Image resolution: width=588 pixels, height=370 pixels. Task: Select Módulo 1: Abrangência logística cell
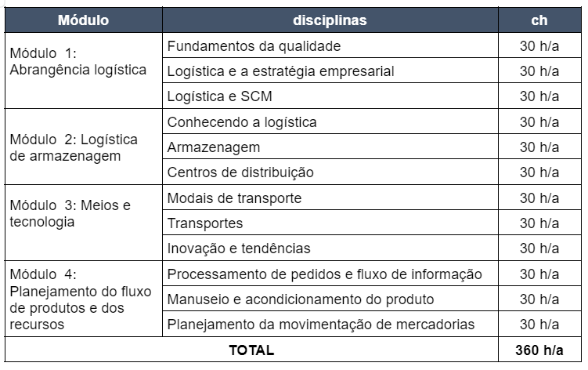pyautogui.click(x=83, y=71)
